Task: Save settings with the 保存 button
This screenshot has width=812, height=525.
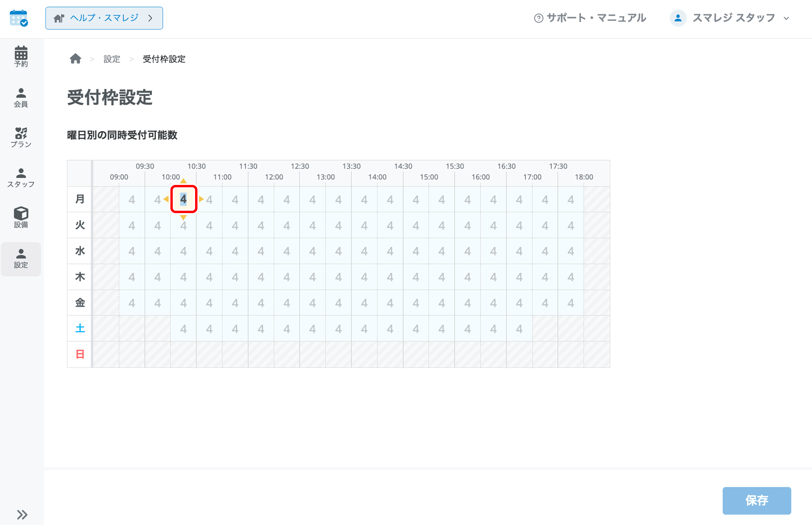Action: [756, 501]
